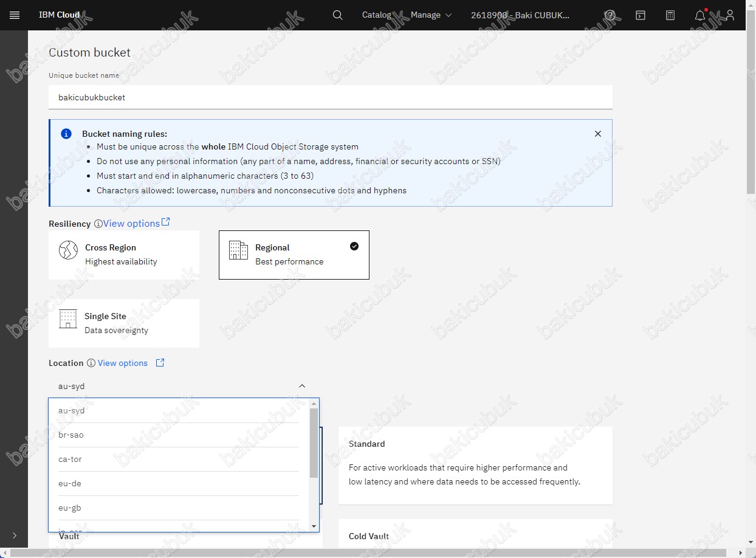Click the Resiliency info icon
Screen dimensions: 756x558
[x=98, y=224]
